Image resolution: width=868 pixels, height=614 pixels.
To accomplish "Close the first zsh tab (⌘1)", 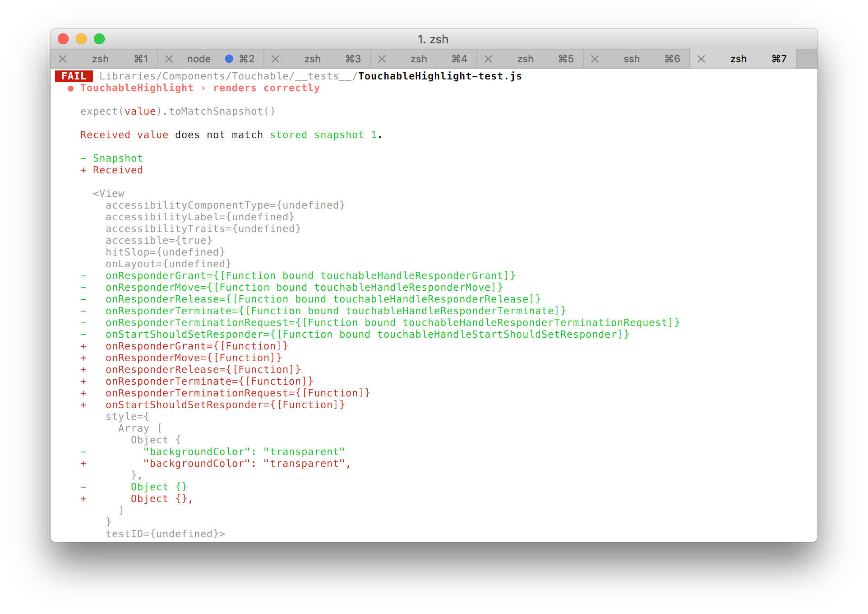I will click(x=63, y=59).
